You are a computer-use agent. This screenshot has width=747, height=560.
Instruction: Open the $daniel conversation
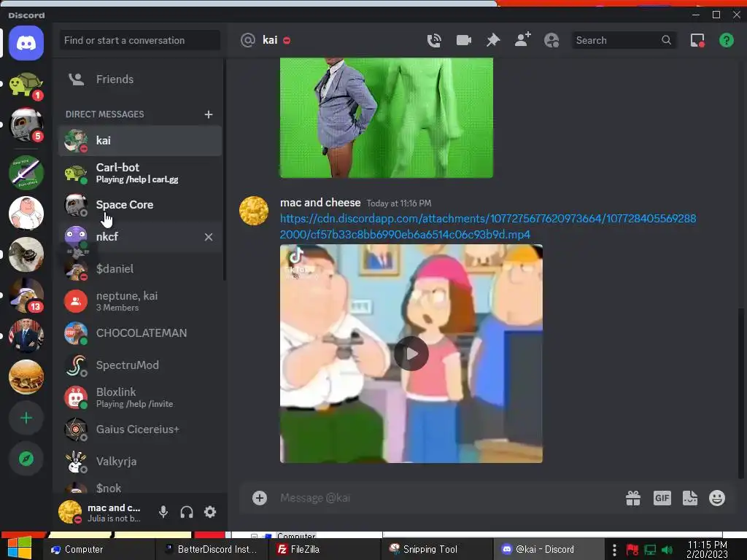click(140, 268)
